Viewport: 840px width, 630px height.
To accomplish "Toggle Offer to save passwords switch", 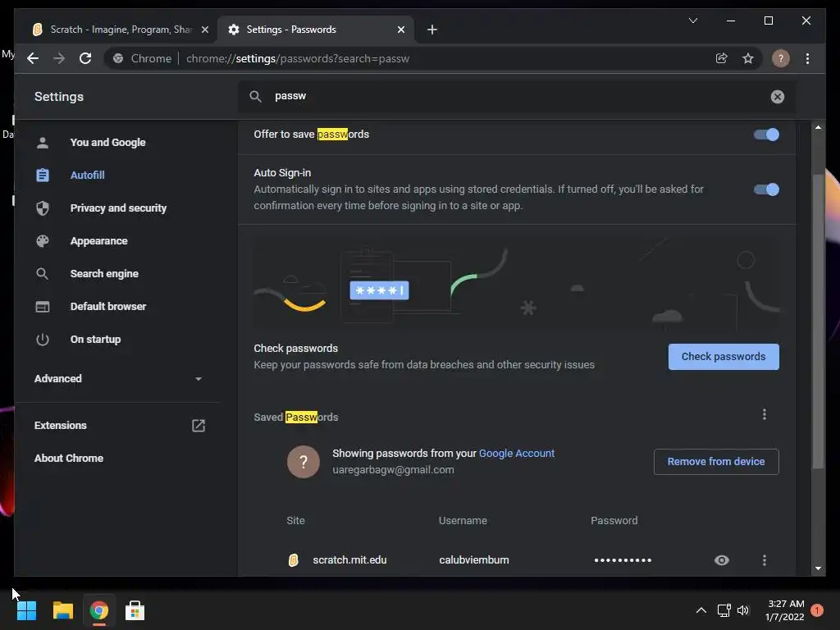I will pyautogui.click(x=766, y=135).
